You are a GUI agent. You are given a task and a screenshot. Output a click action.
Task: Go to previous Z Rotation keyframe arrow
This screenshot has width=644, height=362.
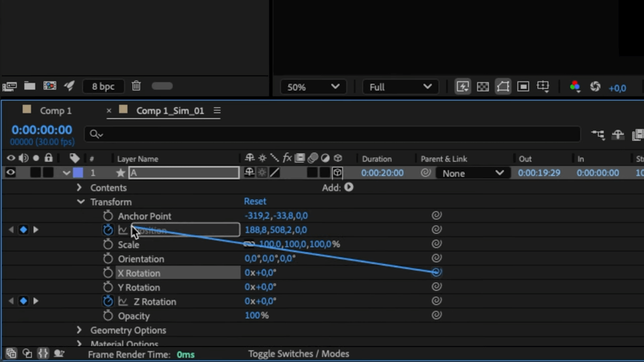[x=11, y=301]
